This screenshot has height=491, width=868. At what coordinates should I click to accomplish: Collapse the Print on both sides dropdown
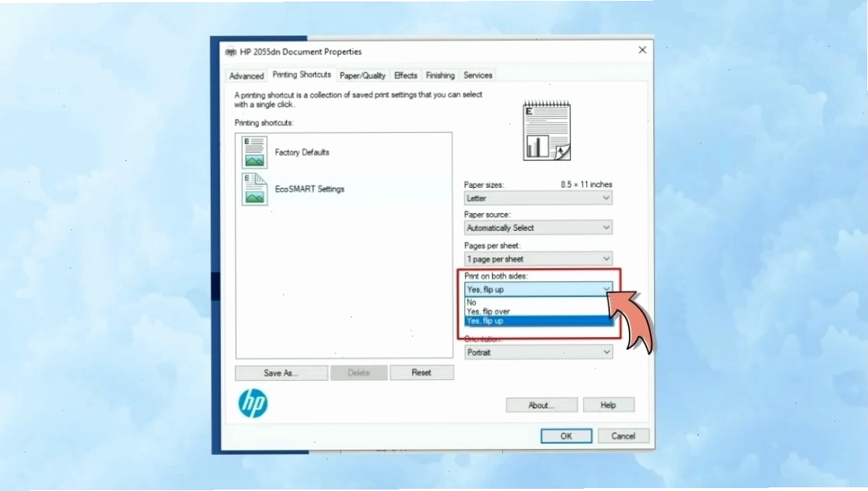538,289
